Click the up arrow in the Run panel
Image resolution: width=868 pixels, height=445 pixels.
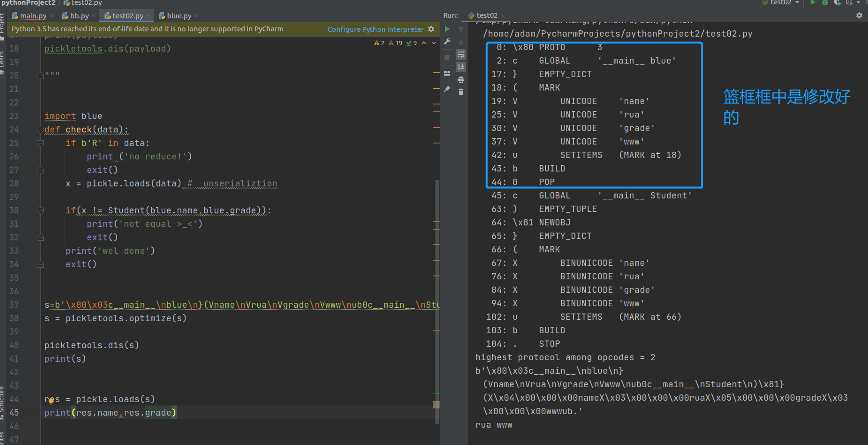tap(461, 29)
